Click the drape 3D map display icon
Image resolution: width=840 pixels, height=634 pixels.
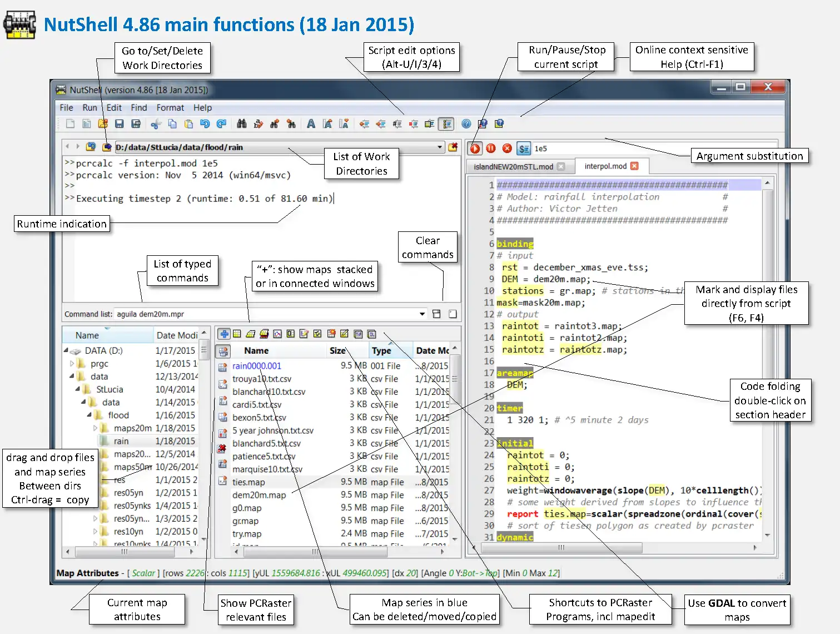point(251,334)
